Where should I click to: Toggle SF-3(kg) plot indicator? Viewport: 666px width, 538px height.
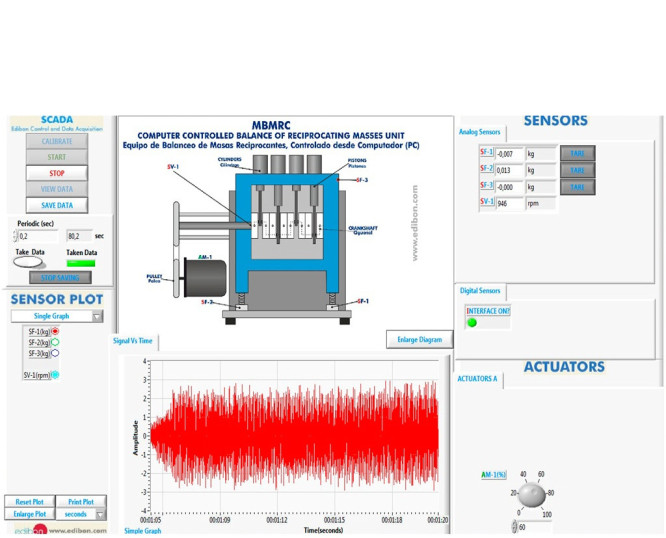(55, 353)
